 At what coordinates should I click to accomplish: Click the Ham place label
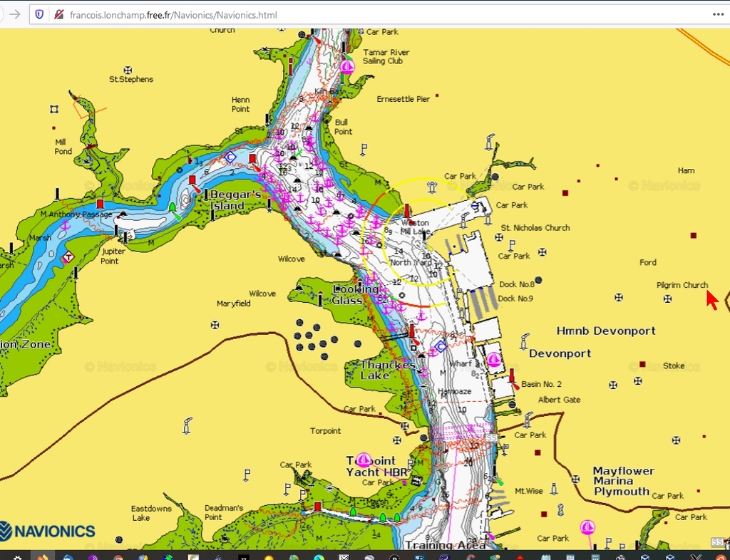pyautogui.click(x=687, y=171)
